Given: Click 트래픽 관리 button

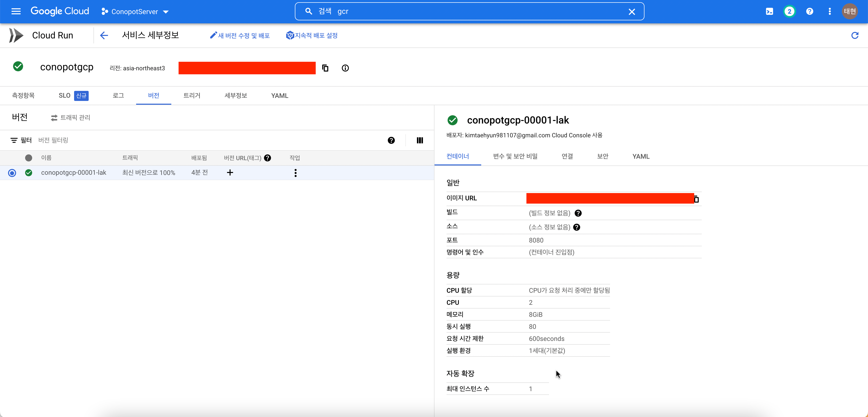Looking at the screenshot, I should (x=70, y=117).
